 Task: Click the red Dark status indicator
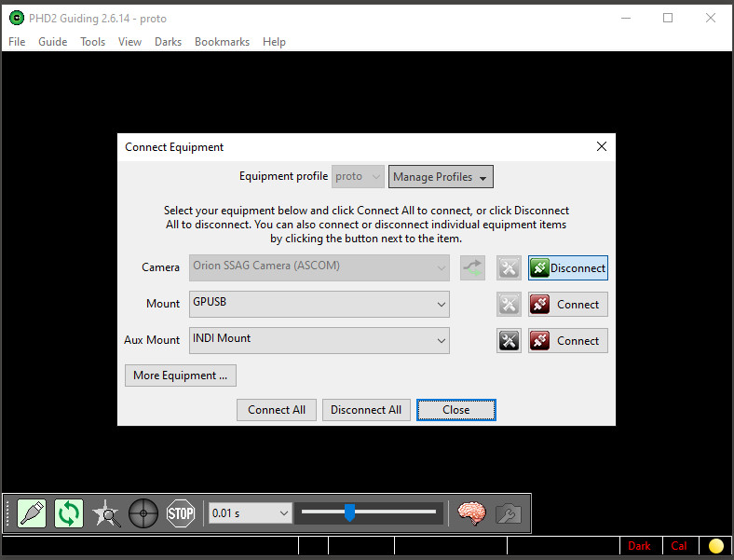click(x=639, y=546)
